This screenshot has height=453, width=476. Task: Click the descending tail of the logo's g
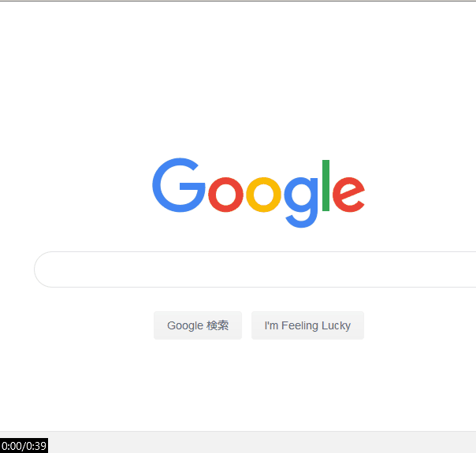tap(301, 221)
